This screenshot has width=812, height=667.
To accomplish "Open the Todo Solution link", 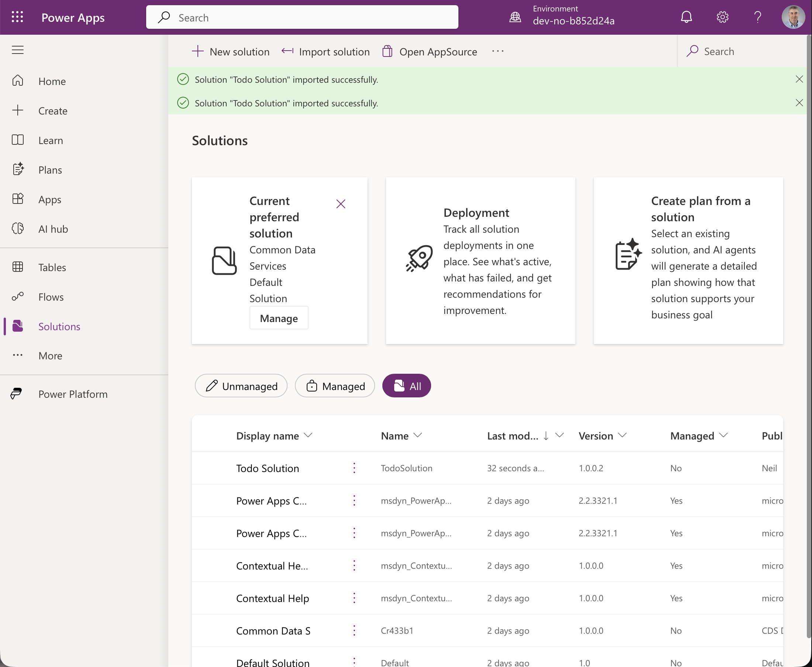I will [x=267, y=468].
